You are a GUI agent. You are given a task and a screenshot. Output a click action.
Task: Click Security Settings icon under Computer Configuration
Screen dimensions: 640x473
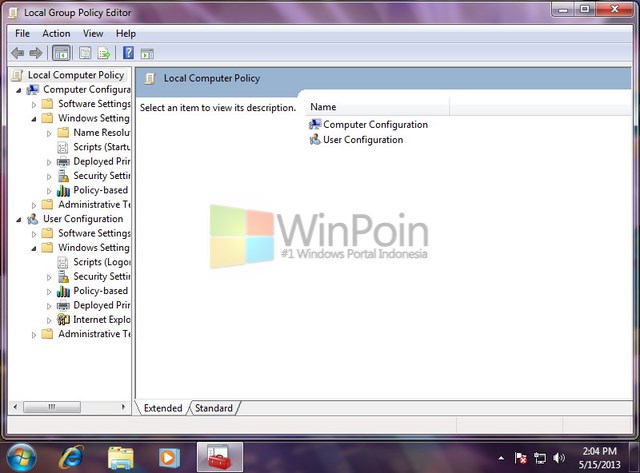[63, 176]
